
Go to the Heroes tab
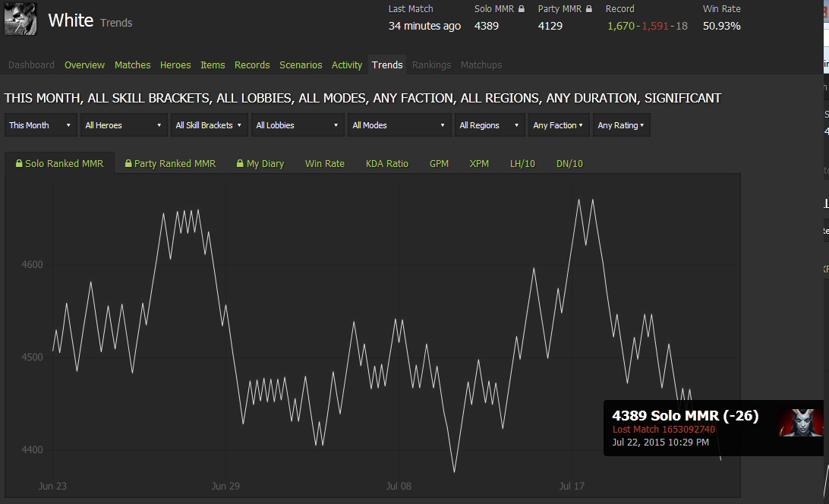(x=175, y=65)
